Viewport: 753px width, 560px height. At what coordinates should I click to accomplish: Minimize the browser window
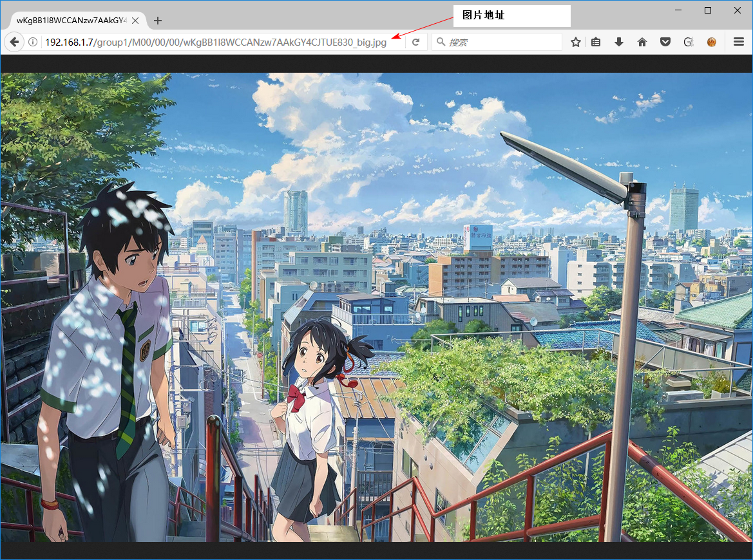(x=678, y=10)
